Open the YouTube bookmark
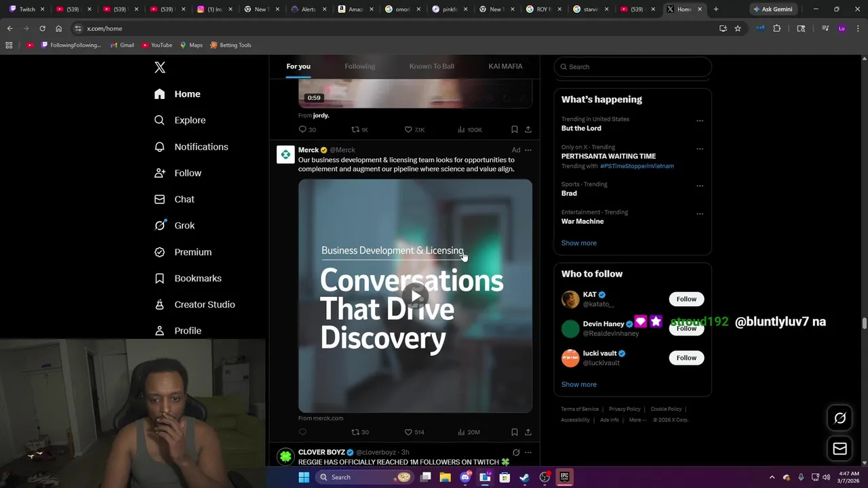The image size is (868, 488). 157,45
